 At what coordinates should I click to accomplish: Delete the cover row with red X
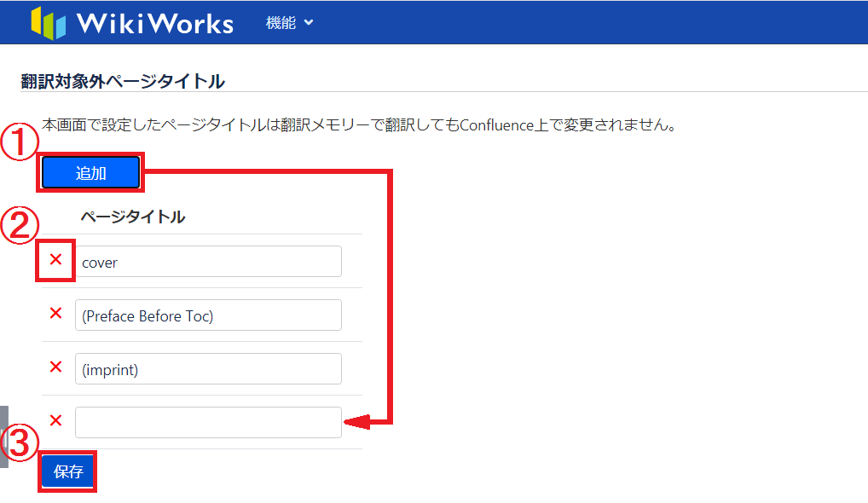(x=56, y=260)
